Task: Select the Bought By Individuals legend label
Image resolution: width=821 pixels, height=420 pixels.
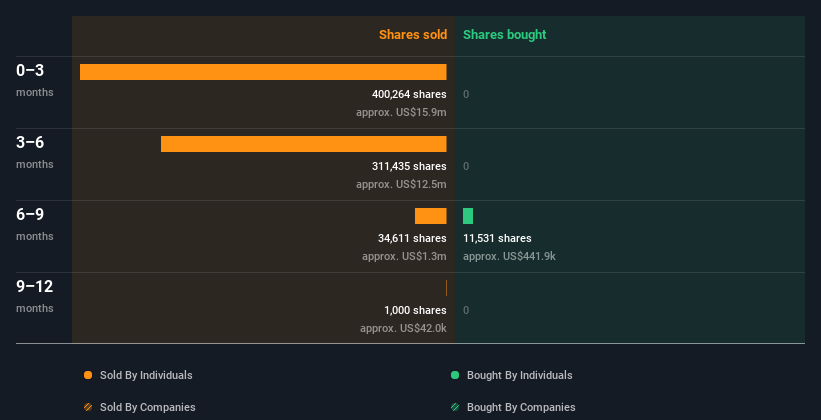Action: pyautogui.click(x=519, y=375)
